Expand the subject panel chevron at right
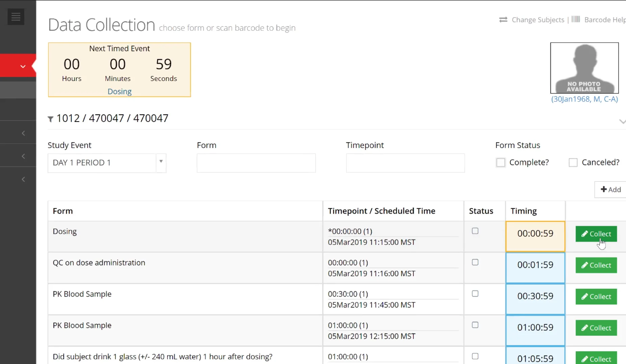The width and height of the screenshot is (626, 364). [x=622, y=122]
